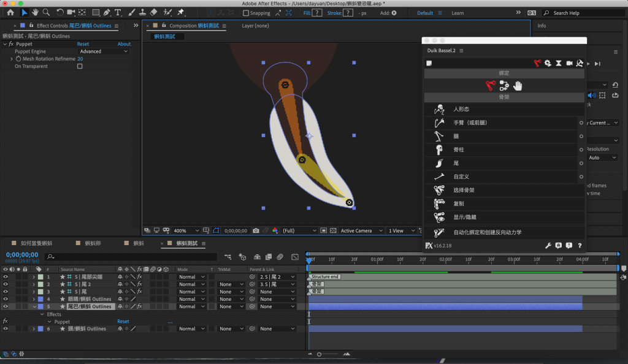628x364 pixels.
Task: Select the Pen tool
Action: pos(107,12)
